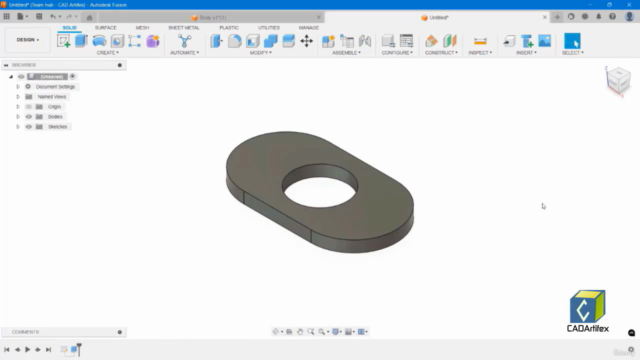Click the Save icon
Viewport: 640px width, 360px height.
(x=39, y=17)
